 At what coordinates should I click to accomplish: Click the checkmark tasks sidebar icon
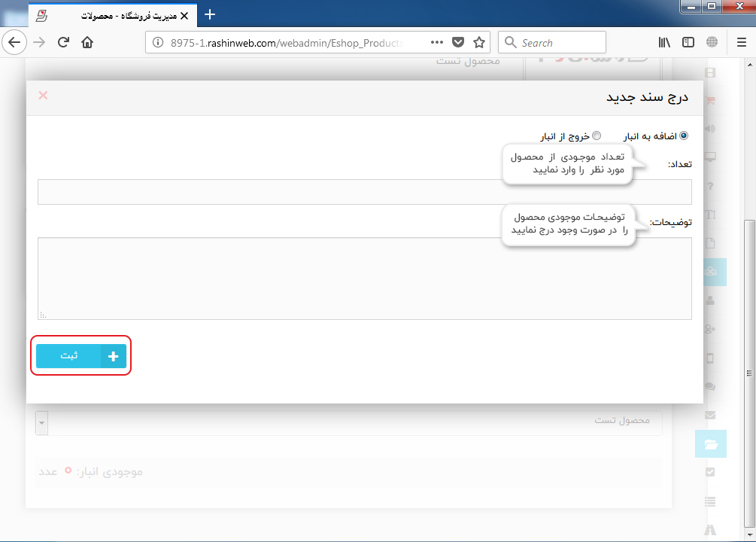click(x=710, y=473)
